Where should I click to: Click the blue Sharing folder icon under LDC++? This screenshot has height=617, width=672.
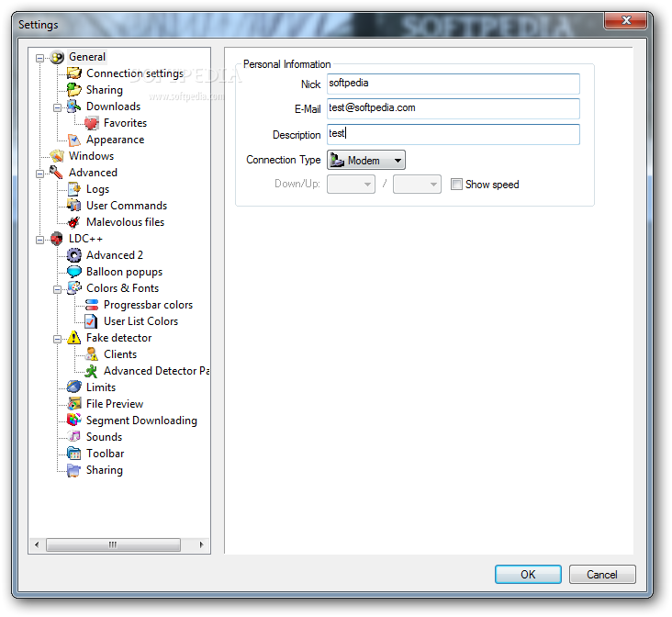pos(74,470)
